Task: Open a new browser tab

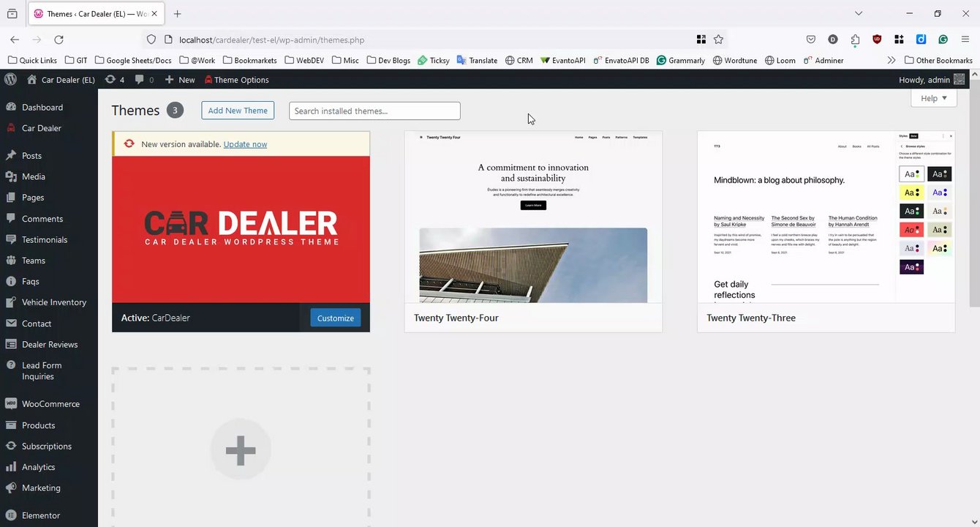Action: pyautogui.click(x=177, y=13)
